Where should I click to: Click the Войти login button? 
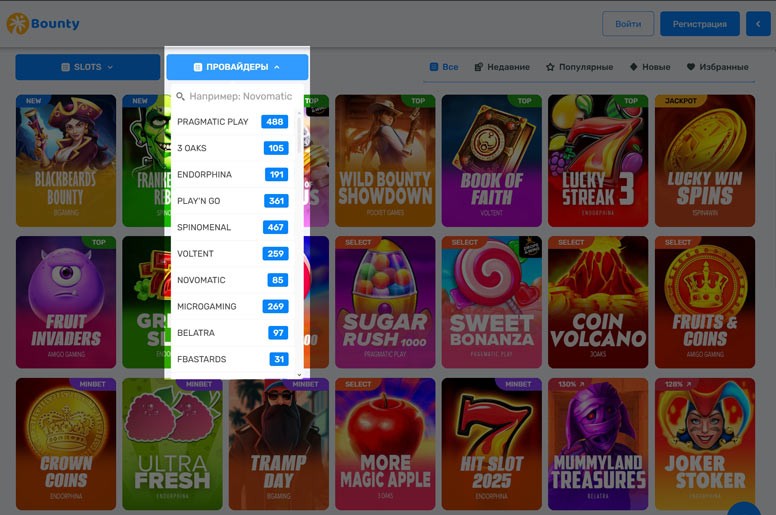(628, 24)
